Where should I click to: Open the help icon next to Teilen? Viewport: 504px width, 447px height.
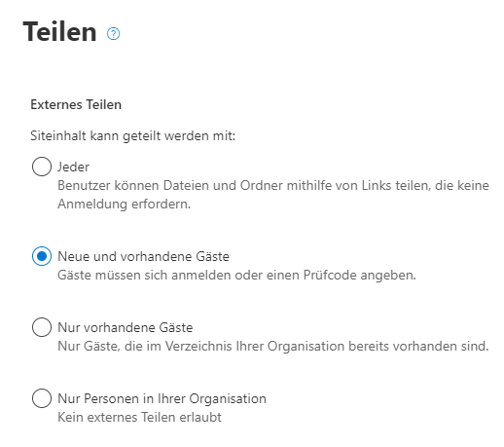(x=113, y=33)
